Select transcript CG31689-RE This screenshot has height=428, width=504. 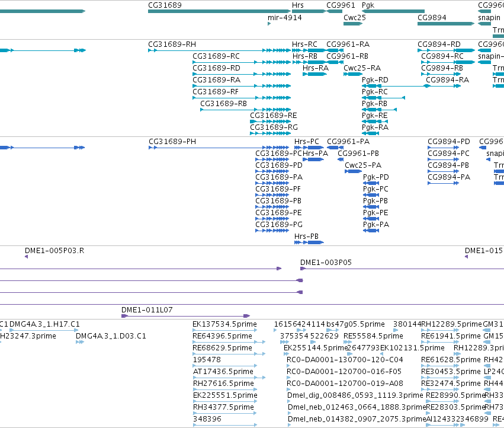tap(274, 116)
